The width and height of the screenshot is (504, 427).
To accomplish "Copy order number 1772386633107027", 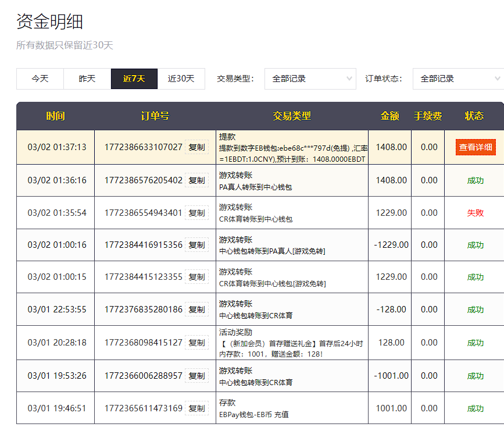I will [x=196, y=148].
